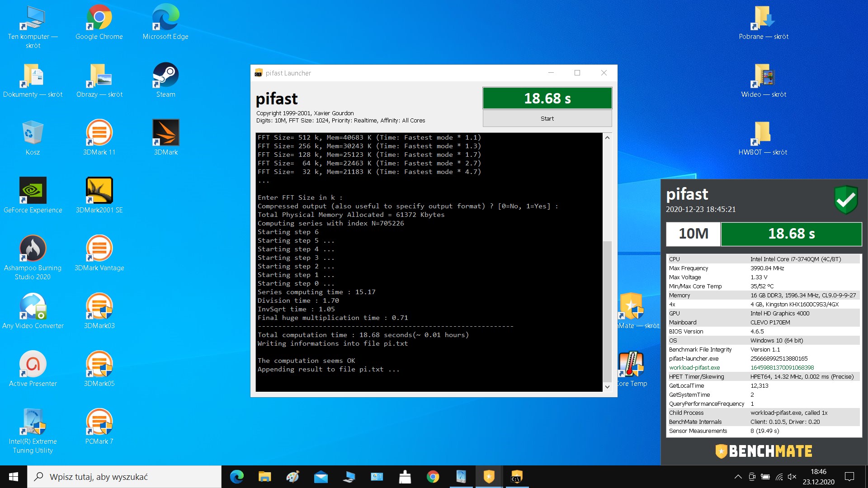Click the Memory 16 GB DDR3 row

[x=764, y=295]
